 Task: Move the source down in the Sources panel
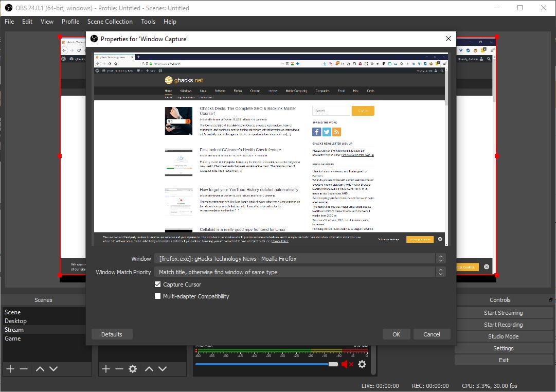(x=163, y=369)
